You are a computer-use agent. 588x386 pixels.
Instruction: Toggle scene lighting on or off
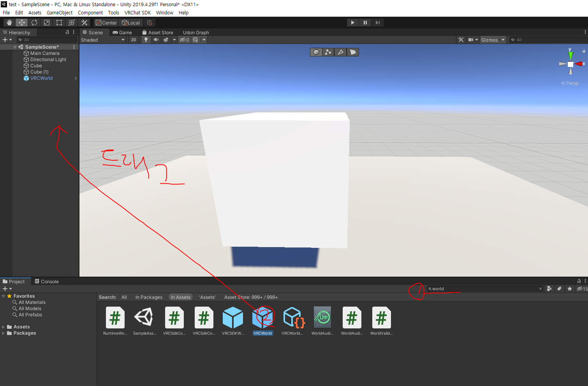pos(146,40)
